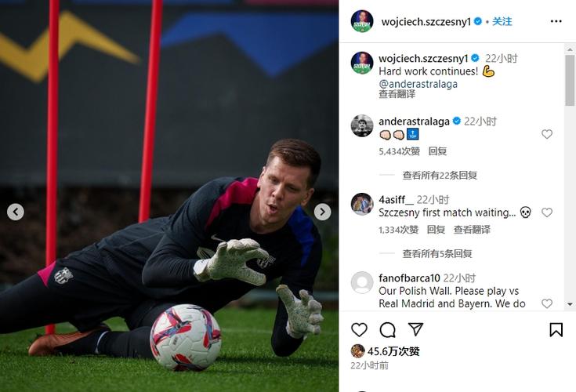This screenshot has width=576, height=392.
Task: Translate 4asiff__'s comment
Action: click(x=472, y=230)
